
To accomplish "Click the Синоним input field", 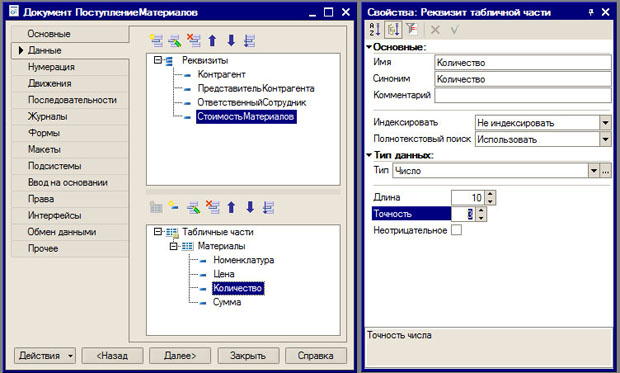I will click(x=523, y=79).
